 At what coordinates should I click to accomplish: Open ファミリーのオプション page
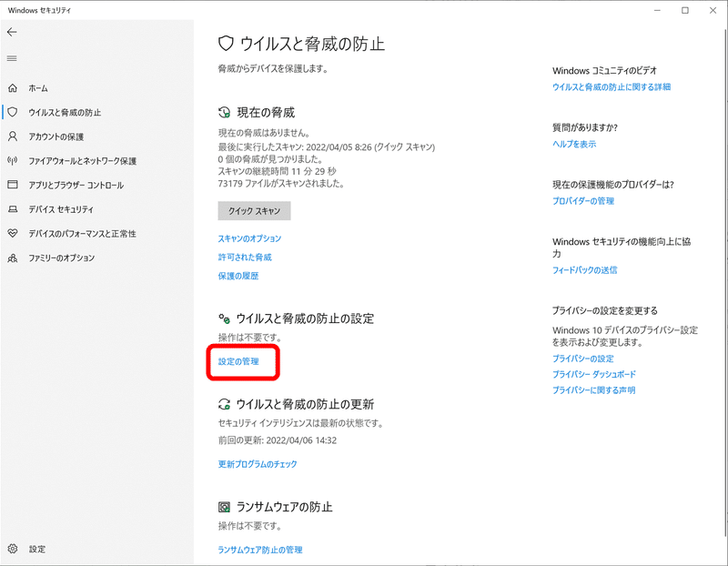(62, 258)
